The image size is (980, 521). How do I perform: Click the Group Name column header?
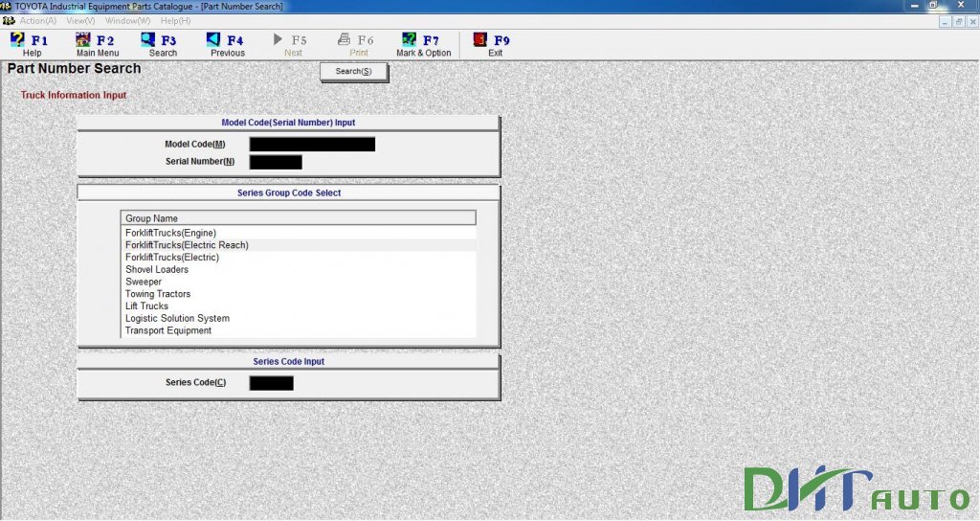pos(299,218)
